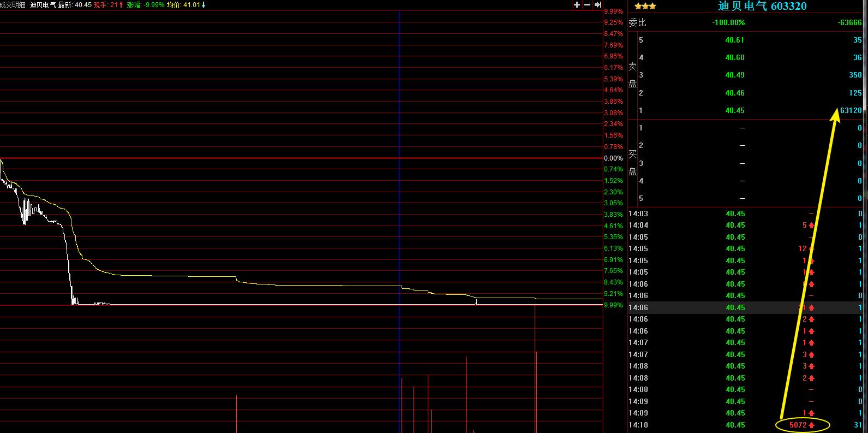This screenshot has width=868, height=433.
Task: Click the 卖盘 label
Action: pos(633,75)
